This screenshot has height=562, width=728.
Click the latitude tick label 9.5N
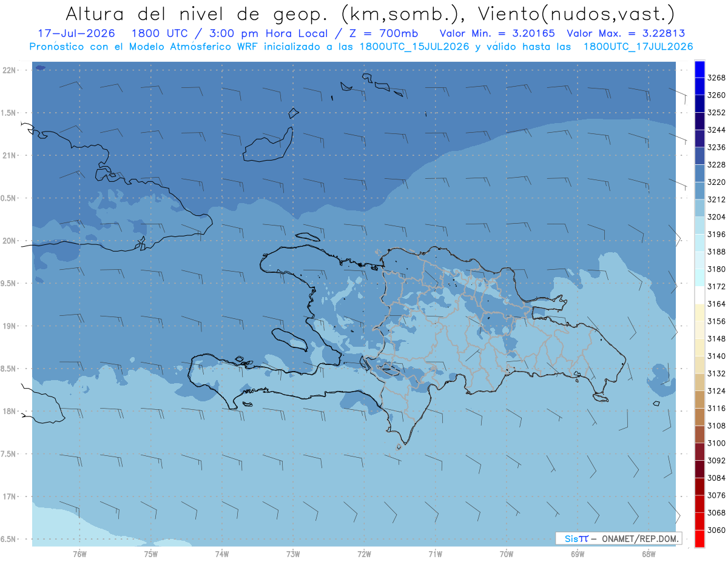pyautogui.click(x=7, y=284)
